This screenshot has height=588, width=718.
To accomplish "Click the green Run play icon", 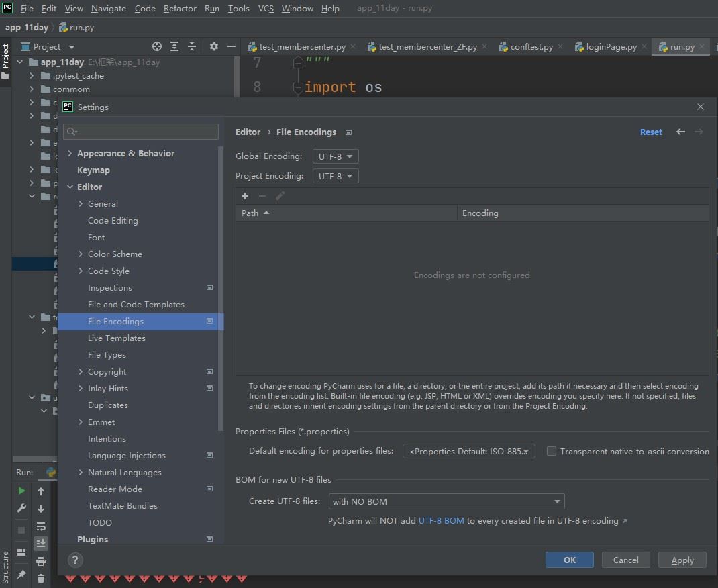I will (21, 491).
